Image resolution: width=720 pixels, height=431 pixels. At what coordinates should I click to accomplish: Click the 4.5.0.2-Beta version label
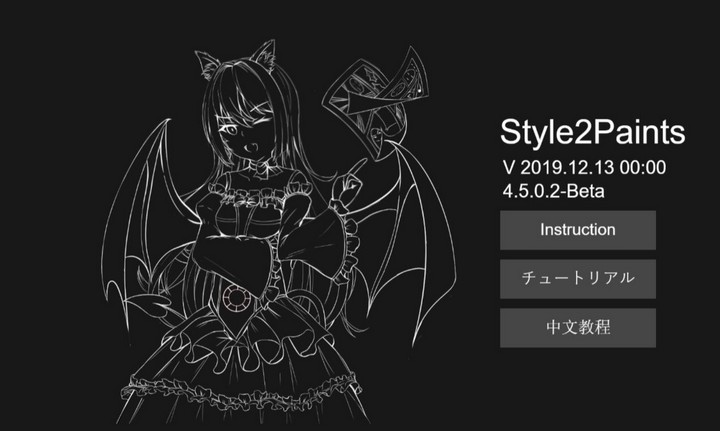click(553, 191)
